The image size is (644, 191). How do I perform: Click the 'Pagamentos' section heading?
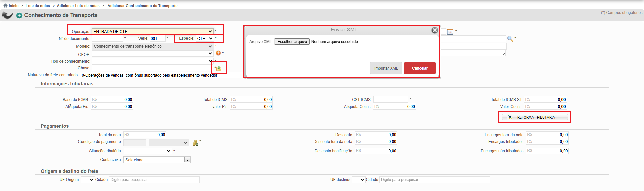pos(55,126)
